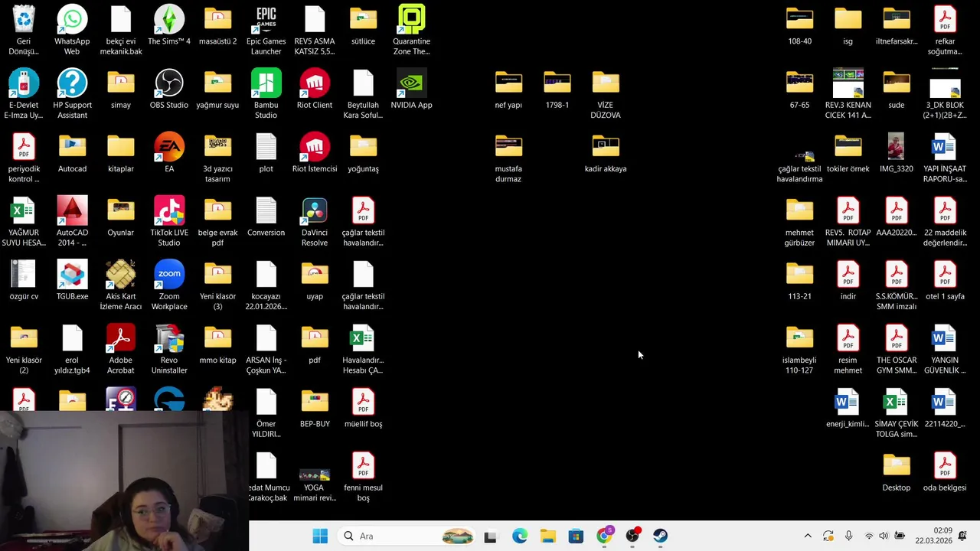Open müellif boş PDF file
This screenshot has width=980, height=551.
pyautogui.click(x=363, y=402)
